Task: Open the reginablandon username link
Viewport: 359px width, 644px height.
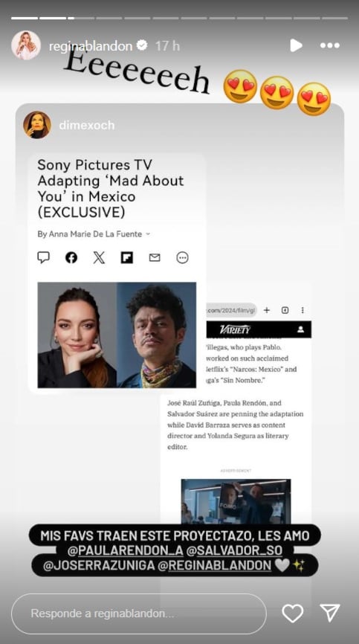Action: pos(90,46)
